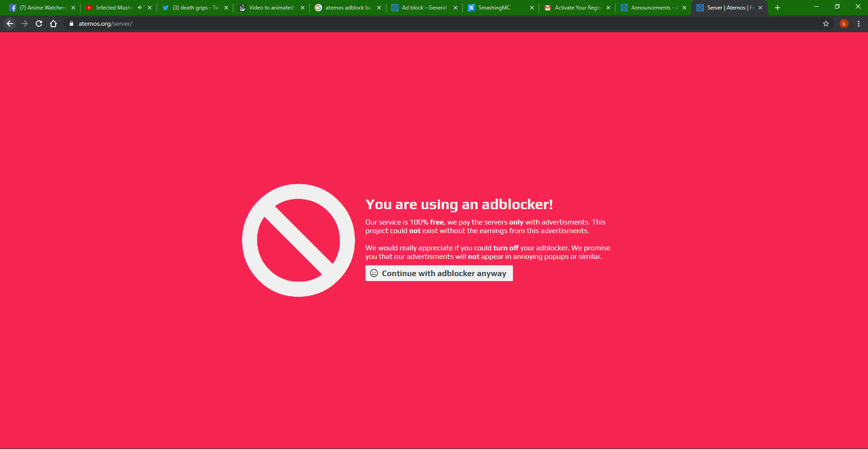Click Continue with adblocker anyway
The height and width of the screenshot is (449, 868).
(x=439, y=273)
